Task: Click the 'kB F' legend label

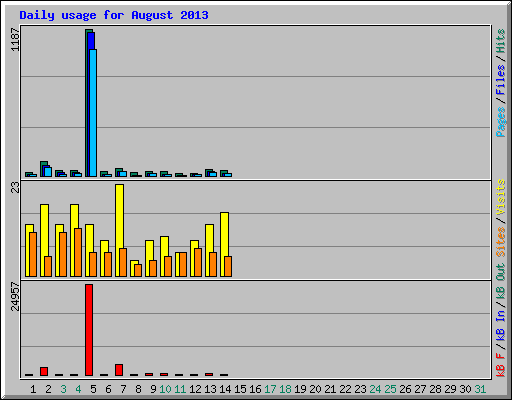Action: coord(501,365)
